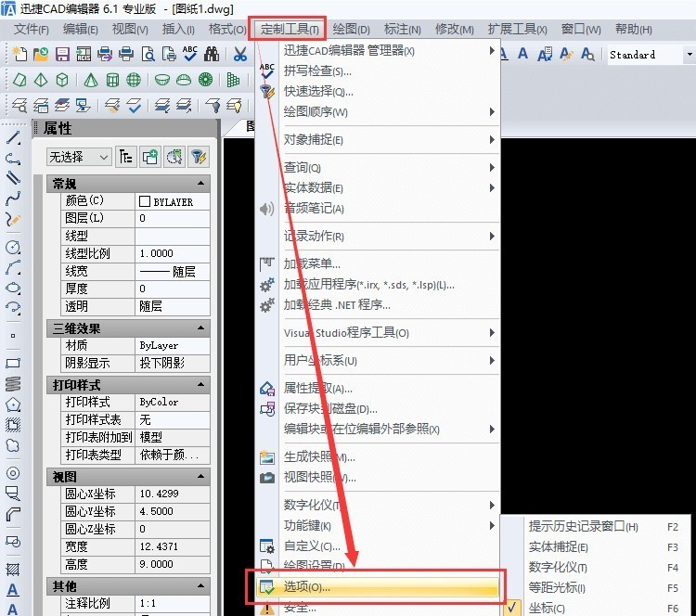Click the spell check ABC toolbar icon
The image size is (696, 616).
tap(190, 54)
